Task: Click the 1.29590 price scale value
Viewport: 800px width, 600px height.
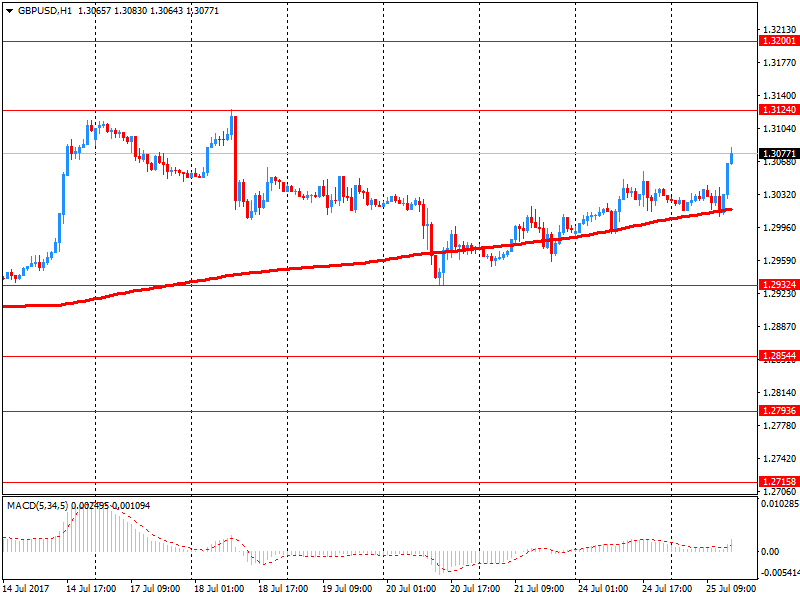Action: (779, 261)
